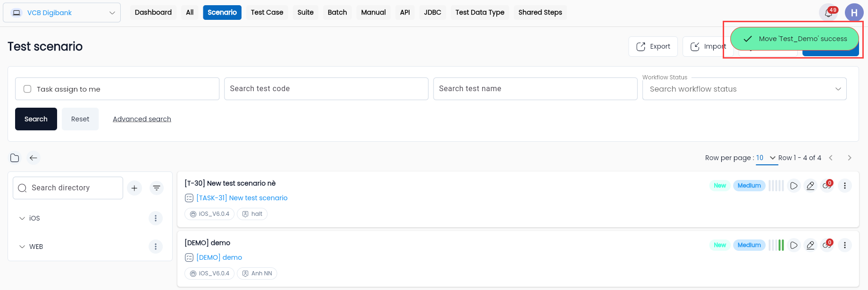This screenshot has width=868, height=290.
Task: Open the Suite tab
Action: tap(306, 12)
